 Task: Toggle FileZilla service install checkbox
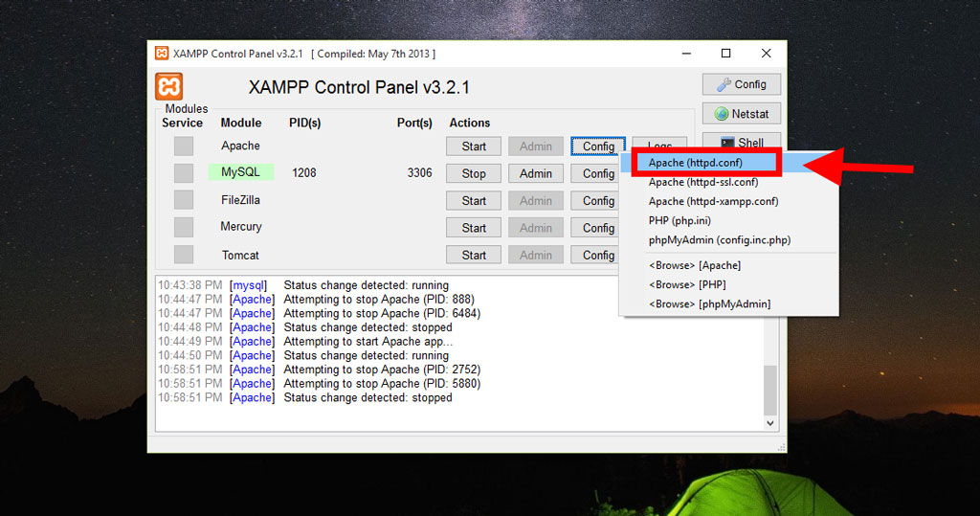click(183, 200)
